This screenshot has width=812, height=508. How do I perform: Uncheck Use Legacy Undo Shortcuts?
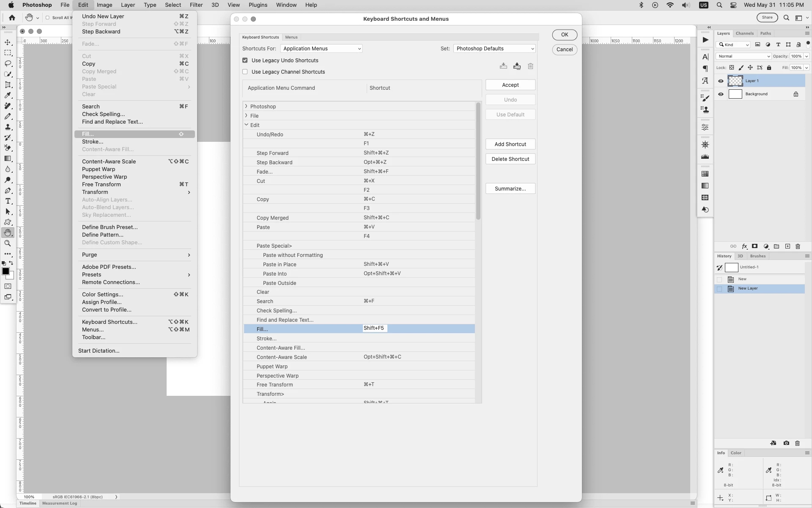point(245,61)
